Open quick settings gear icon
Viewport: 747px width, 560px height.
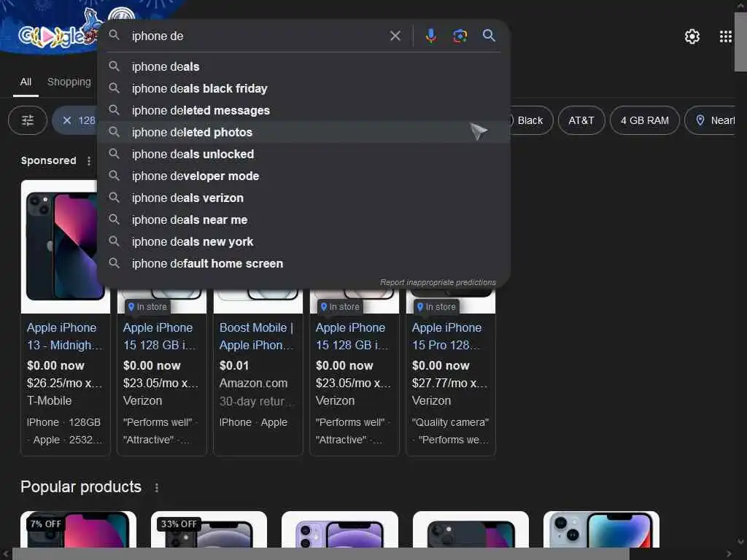pyautogui.click(x=692, y=36)
